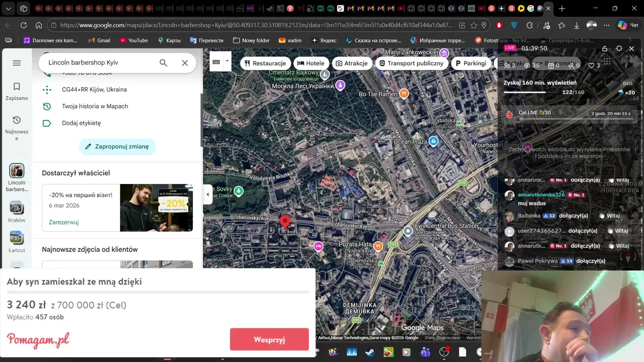
Task: Filter map by Atrakcje
Action: click(x=352, y=63)
